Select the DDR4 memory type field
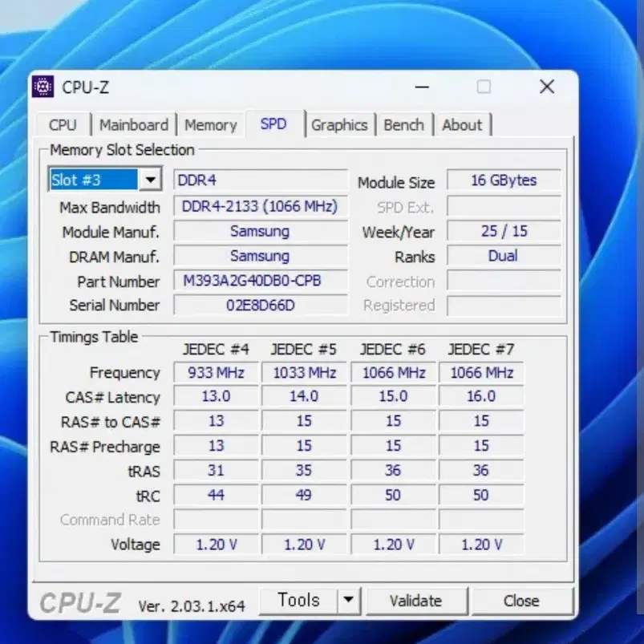Viewport: 644px width, 644px height. click(x=261, y=180)
